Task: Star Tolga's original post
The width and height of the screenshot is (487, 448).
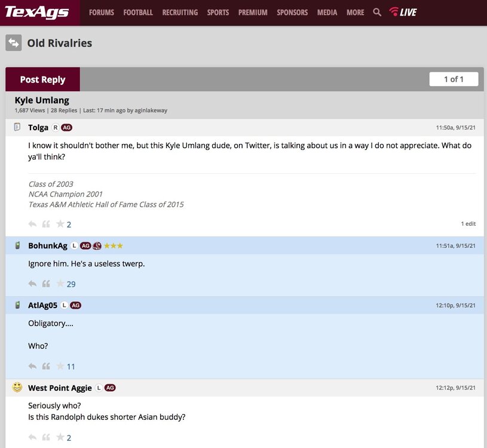Action: (60, 225)
